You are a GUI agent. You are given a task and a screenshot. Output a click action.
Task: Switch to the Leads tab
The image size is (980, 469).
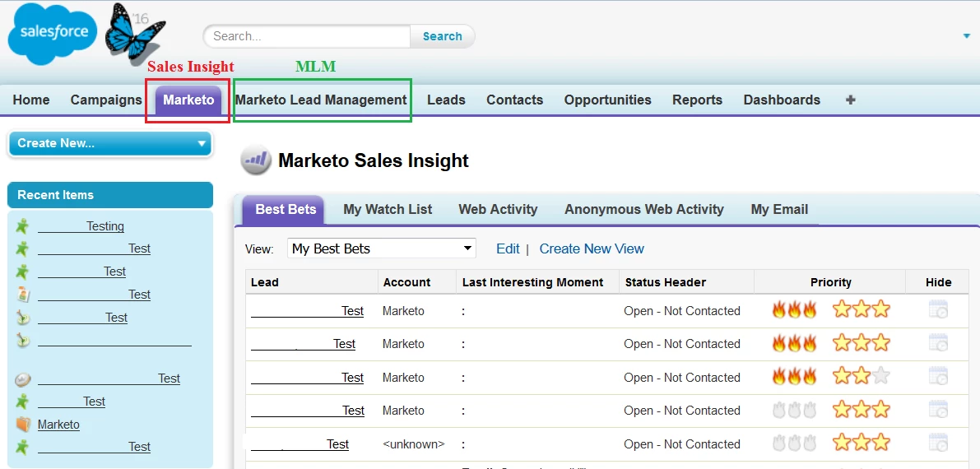tap(446, 100)
